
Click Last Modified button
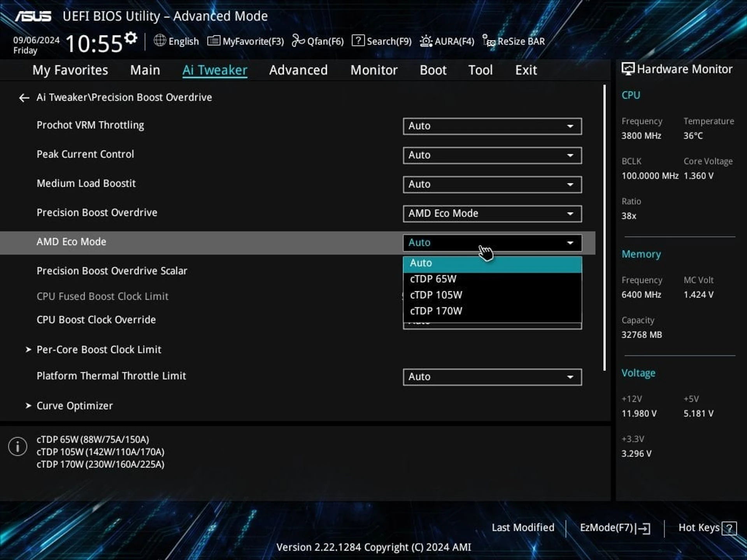pyautogui.click(x=523, y=528)
